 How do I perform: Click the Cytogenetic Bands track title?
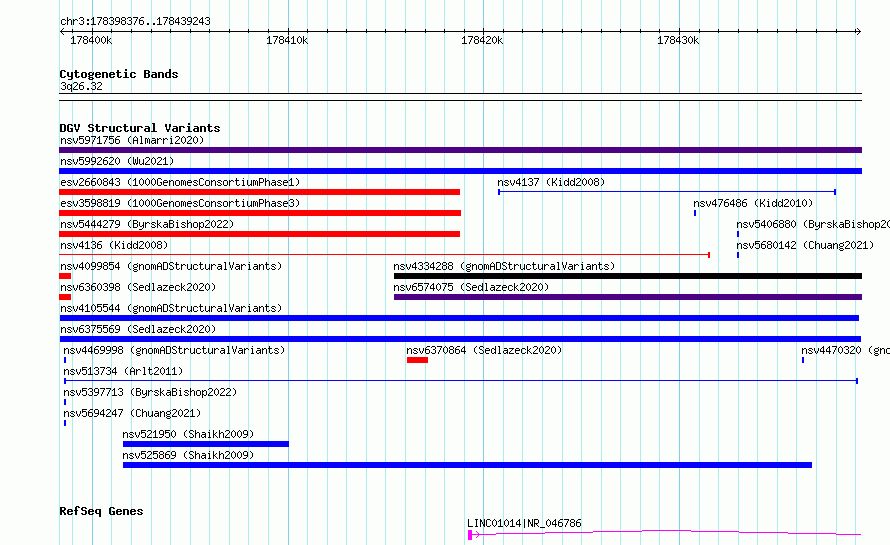point(119,74)
